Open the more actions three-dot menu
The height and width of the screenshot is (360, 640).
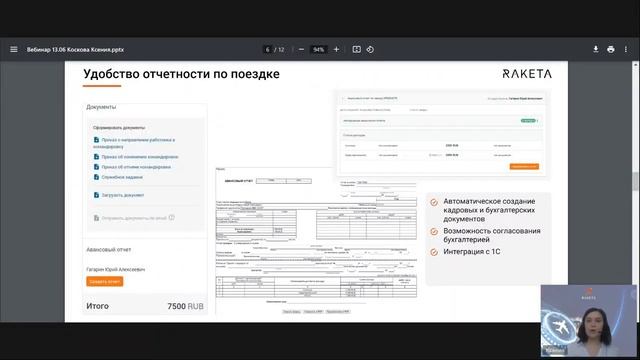[626, 49]
